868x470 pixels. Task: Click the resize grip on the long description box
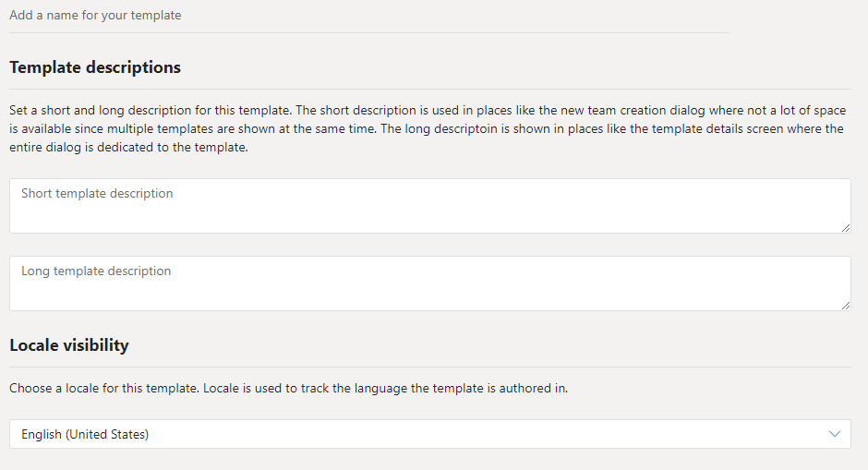coord(846,305)
